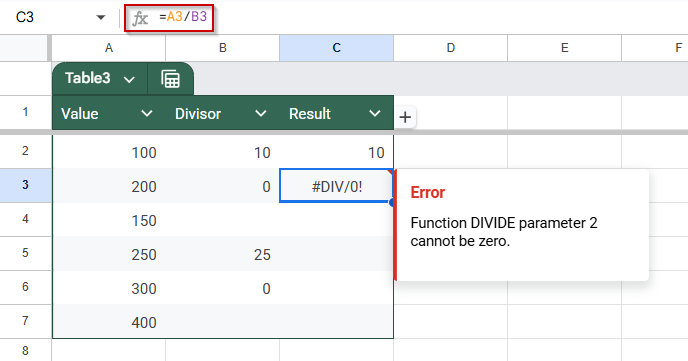The image size is (688, 361).
Task: Select Divisor cell in row 2
Action: point(222,152)
